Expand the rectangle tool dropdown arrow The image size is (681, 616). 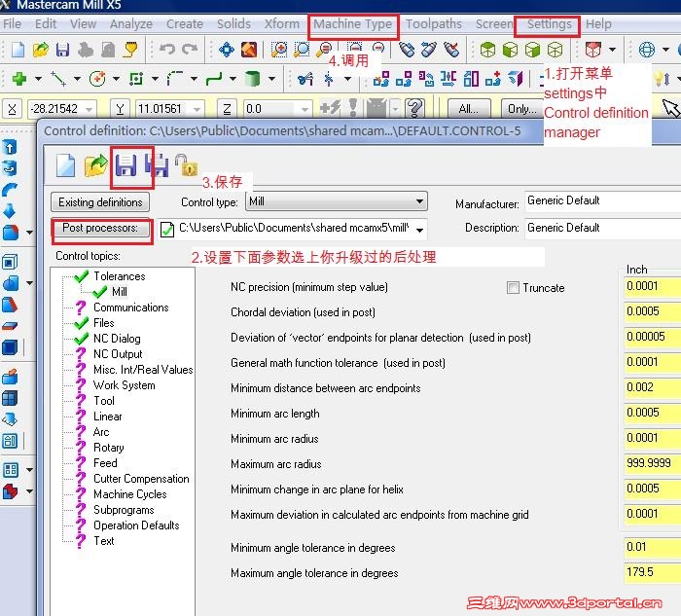coord(155,79)
